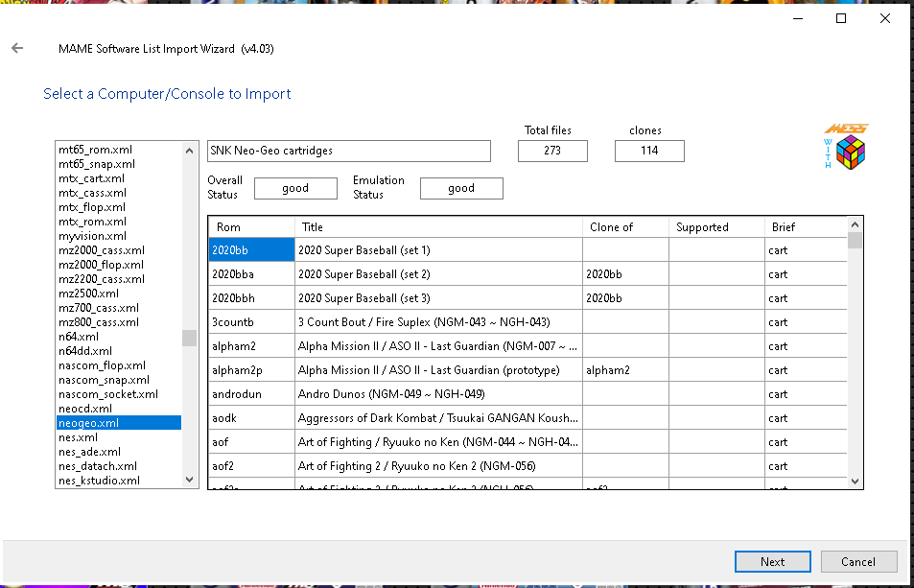Image resolution: width=914 pixels, height=588 pixels.
Task: Select mtx_cart.xml in the list
Action: click(119, 178)
